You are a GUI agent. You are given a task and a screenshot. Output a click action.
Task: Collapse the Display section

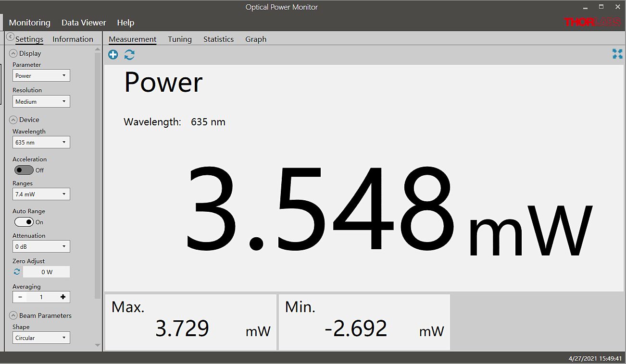coord(13,53)
